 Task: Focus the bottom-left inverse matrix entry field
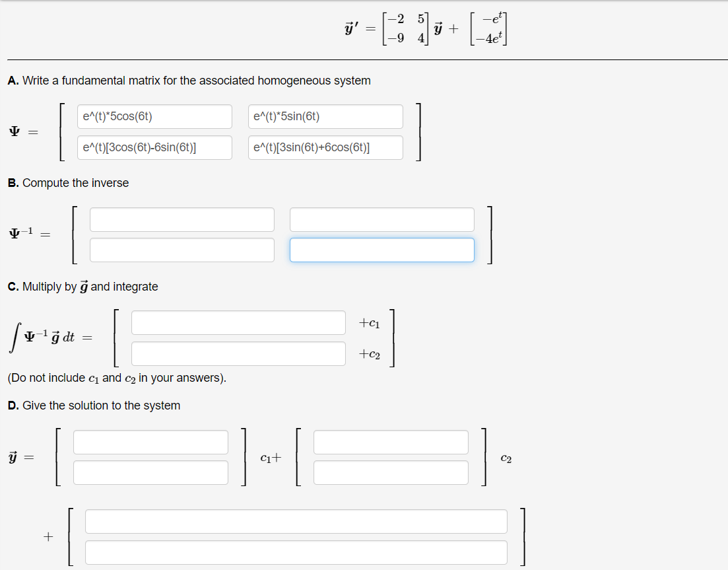(x=182, y=250)
